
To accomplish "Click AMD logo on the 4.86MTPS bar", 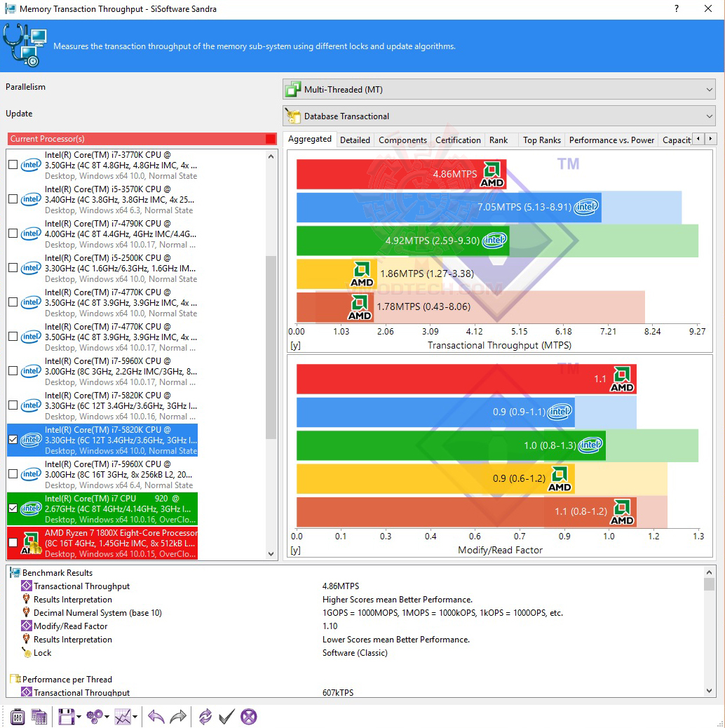I will (x=492, y=174).
